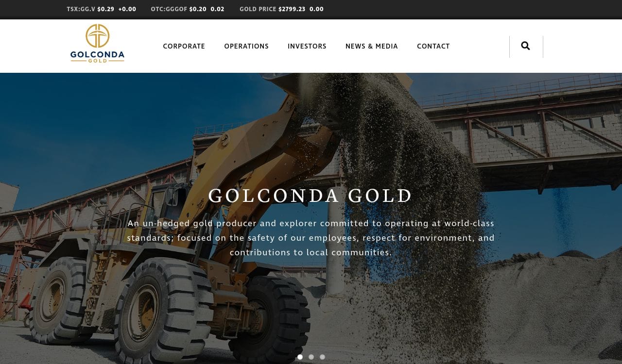Expand the Investors menu

point(307,47)
